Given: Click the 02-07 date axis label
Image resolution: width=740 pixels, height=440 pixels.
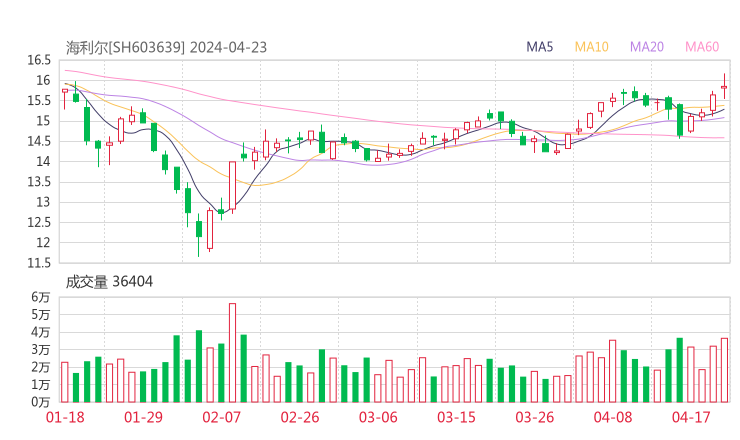Looking at the screenshot, I should tap(221, 417).
